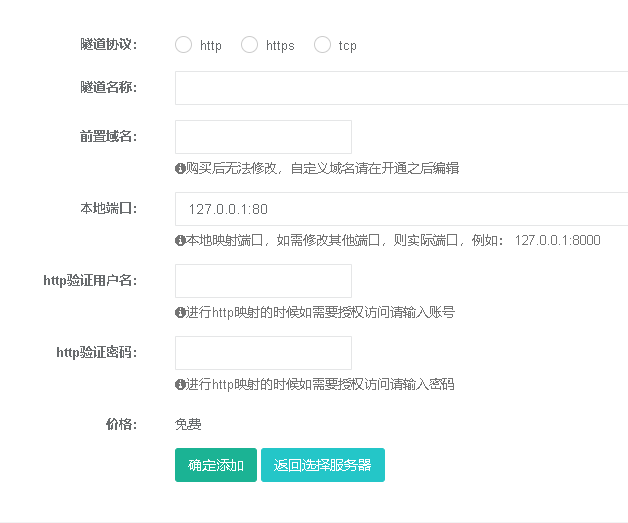Viewport: 628px width, 523px height.
Task: Focus the 前置域名 input field
Action: coord(264,137)
